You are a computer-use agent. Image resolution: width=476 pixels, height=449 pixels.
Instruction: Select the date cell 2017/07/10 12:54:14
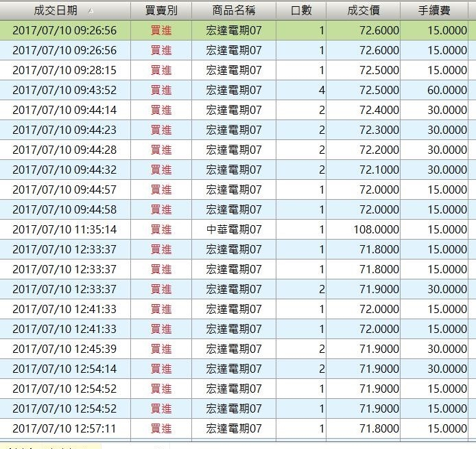65,369
